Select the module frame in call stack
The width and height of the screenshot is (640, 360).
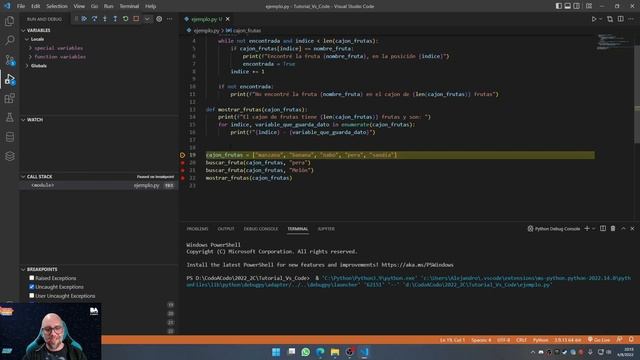pyautogui.click(x=99, y=185)
